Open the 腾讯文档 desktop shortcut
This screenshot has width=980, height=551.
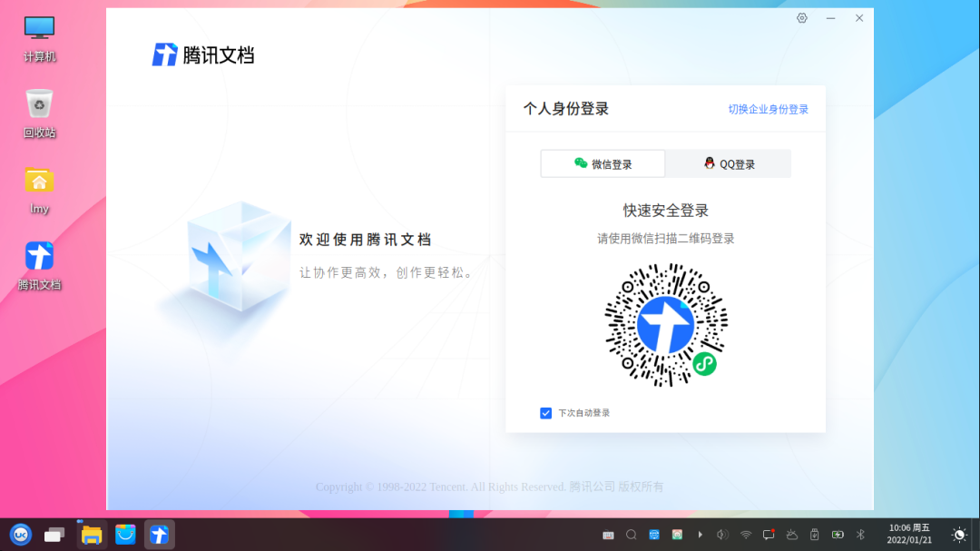click(x=39, y=266)
